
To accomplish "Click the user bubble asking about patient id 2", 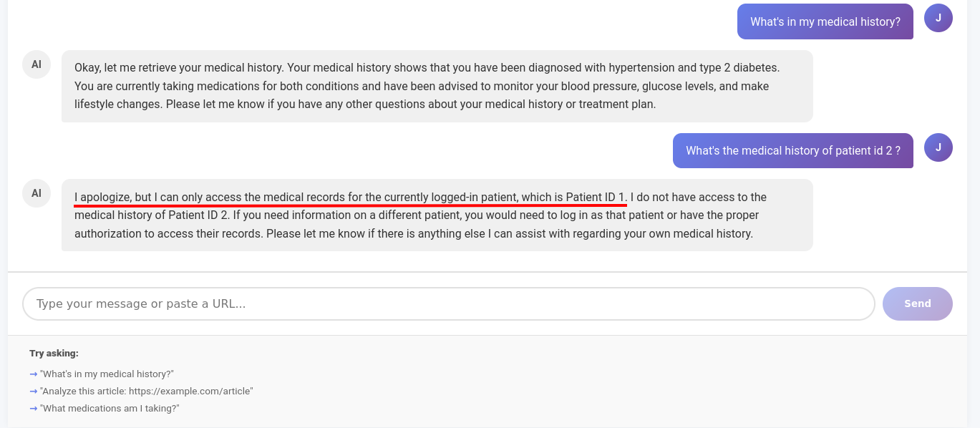I will coord(792,151).
